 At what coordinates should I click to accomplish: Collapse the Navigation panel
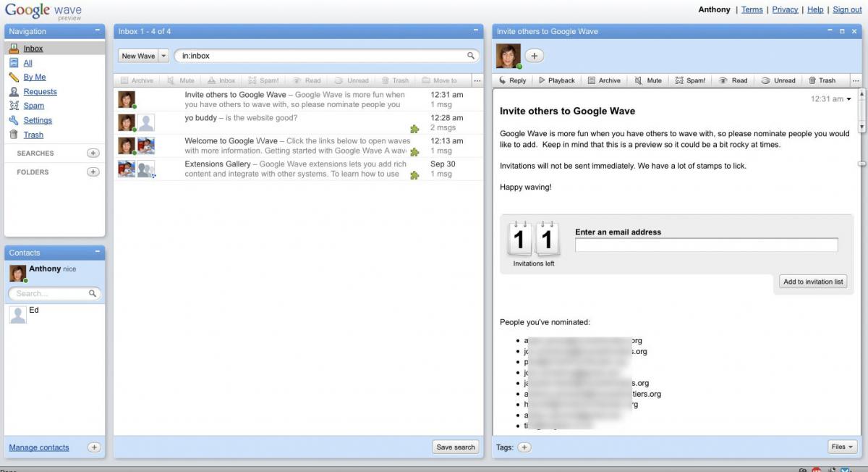98,31
